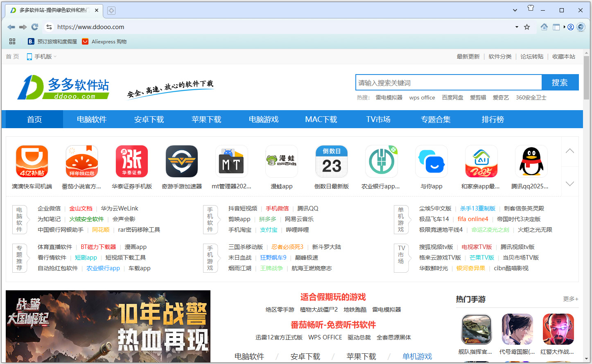Open the 滴滴快车司机端 app icon
The height and width of the screenshot is (364, 592).
pyautogui.click(x=32, y=161)
